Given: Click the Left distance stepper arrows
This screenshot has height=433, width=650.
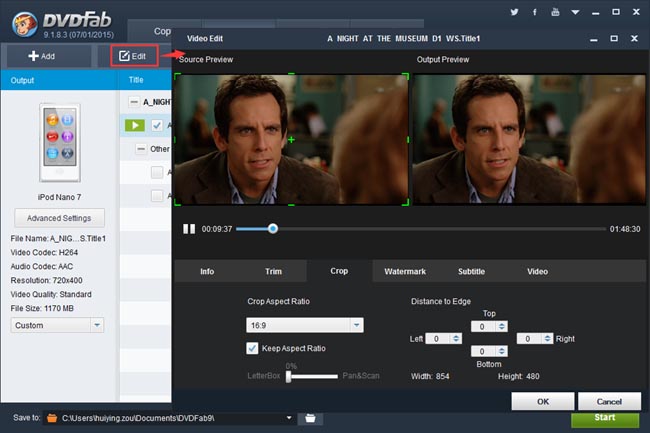Looking at the screenshot, I should tap(456, 339).
